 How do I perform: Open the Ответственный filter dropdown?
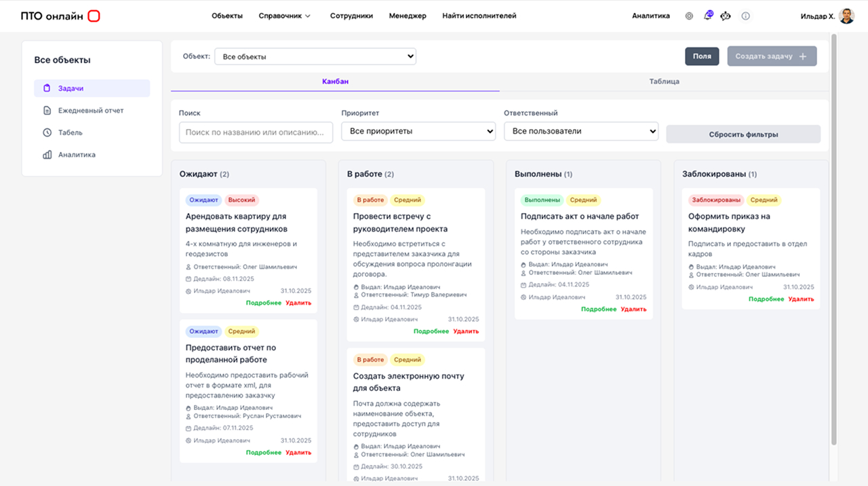[x=580, y=131]
